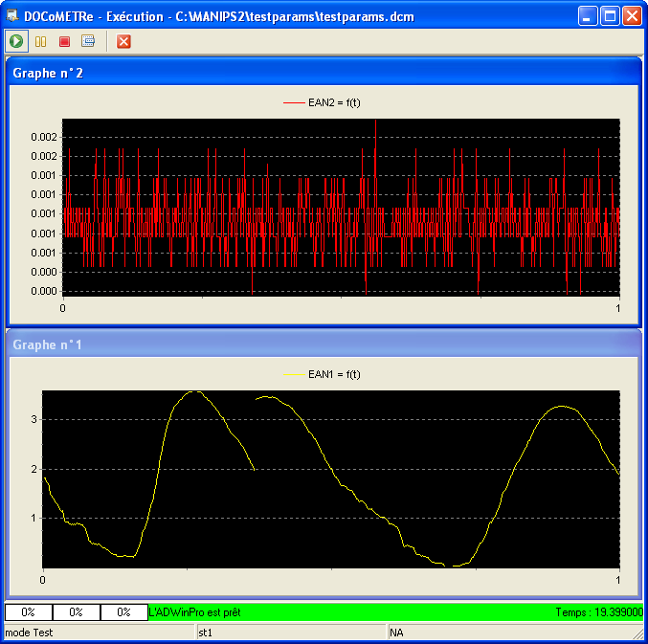Viewport: 648px width, 644px height.
Task: Click the blue panel display toolbar icon
Action: [88, 41]
